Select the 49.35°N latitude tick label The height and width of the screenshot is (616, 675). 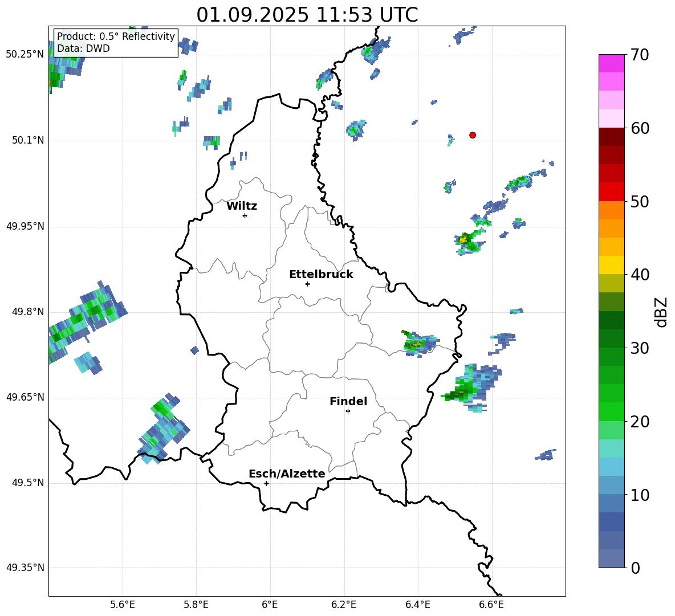[x=25, y=568]
